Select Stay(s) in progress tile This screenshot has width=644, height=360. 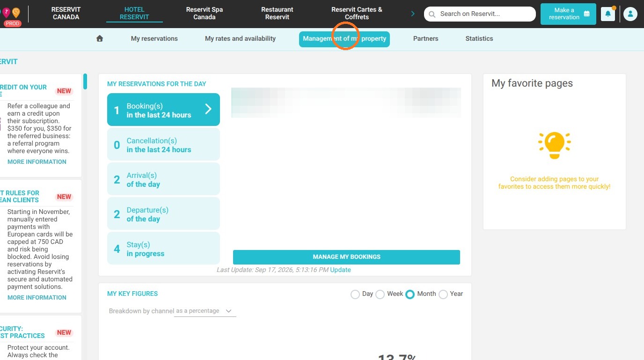click(x=163, y=248)
